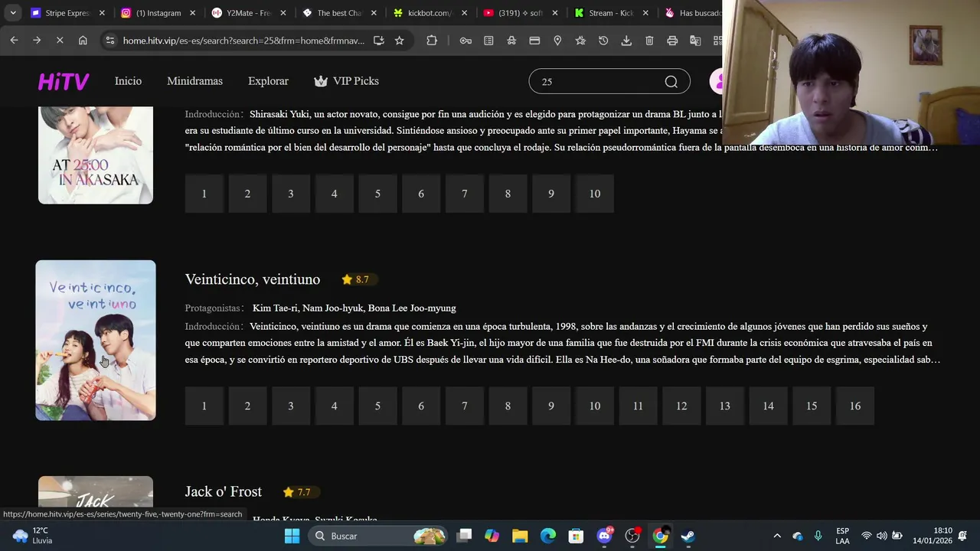Open Discord from the taskbar

(x=604, y=536)
